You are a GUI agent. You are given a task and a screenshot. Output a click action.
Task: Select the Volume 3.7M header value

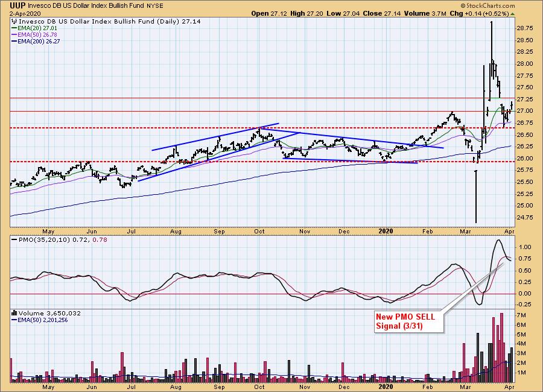pos(425,14)
